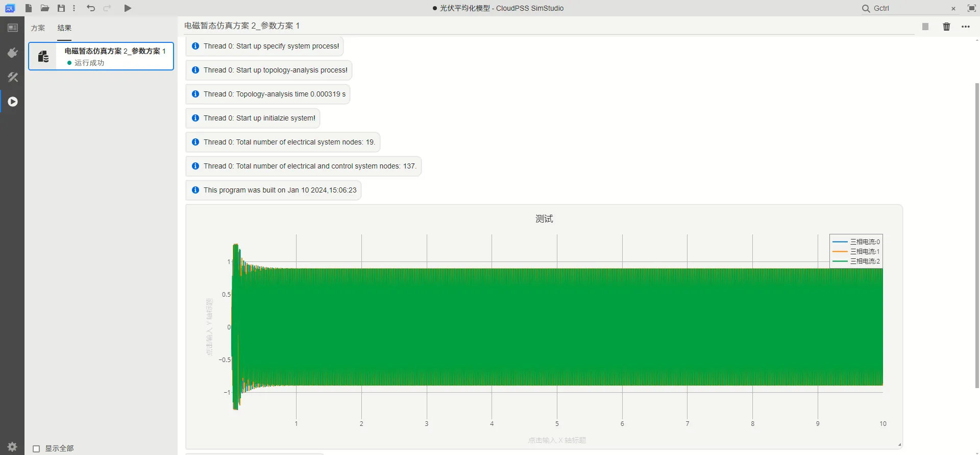
Task: Stop the simulation with square button
Action: pyautogui.click(x=925, y=27)
